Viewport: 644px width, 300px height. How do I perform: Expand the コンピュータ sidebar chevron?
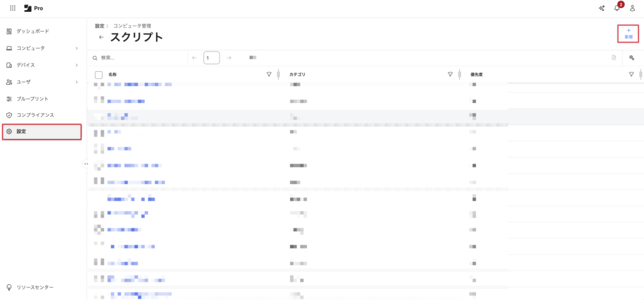pyautogui.click(x=77, y=48)
